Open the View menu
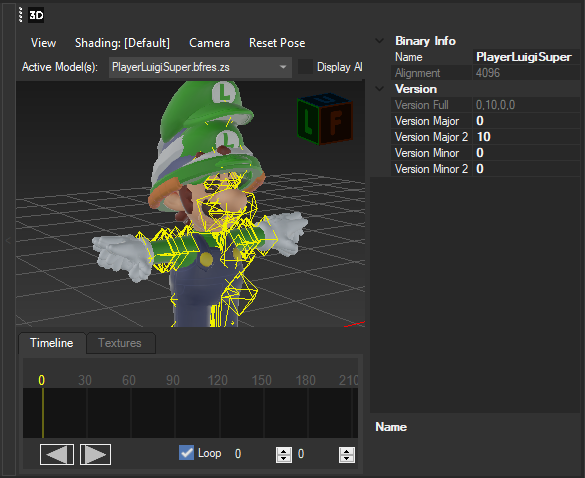Viewport: 585px width, 478px height. point(43,43)
